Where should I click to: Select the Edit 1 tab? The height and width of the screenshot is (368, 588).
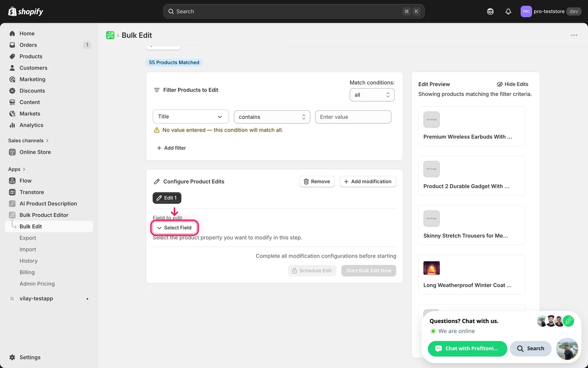pos(167,198)
